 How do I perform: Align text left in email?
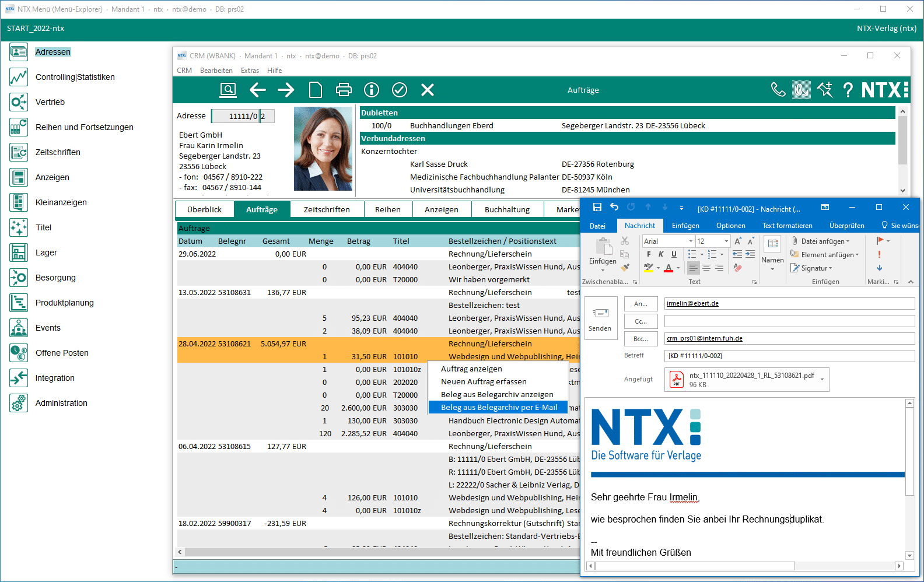693,268
